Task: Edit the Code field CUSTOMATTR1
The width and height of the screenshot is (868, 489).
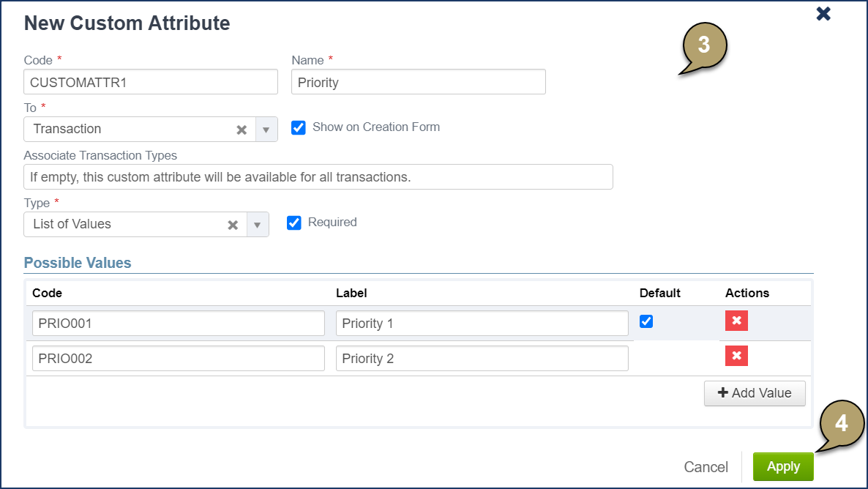Action: click(x=151, y=82)
